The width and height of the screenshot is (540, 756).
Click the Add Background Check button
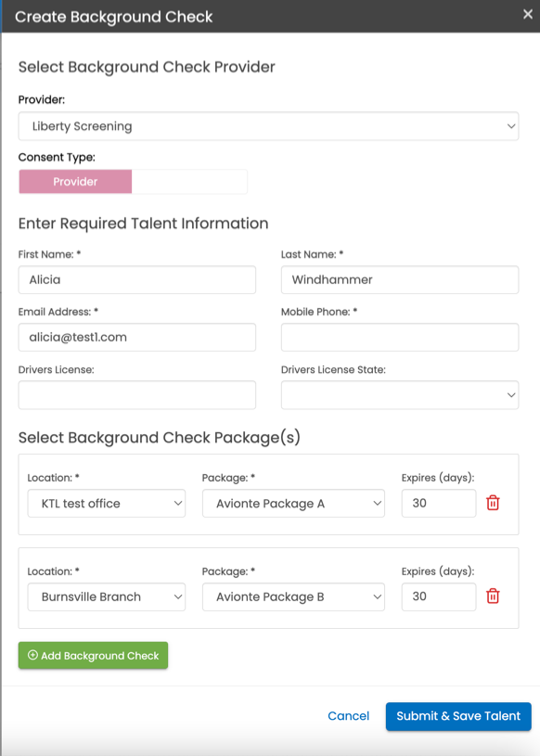(93, 655)
